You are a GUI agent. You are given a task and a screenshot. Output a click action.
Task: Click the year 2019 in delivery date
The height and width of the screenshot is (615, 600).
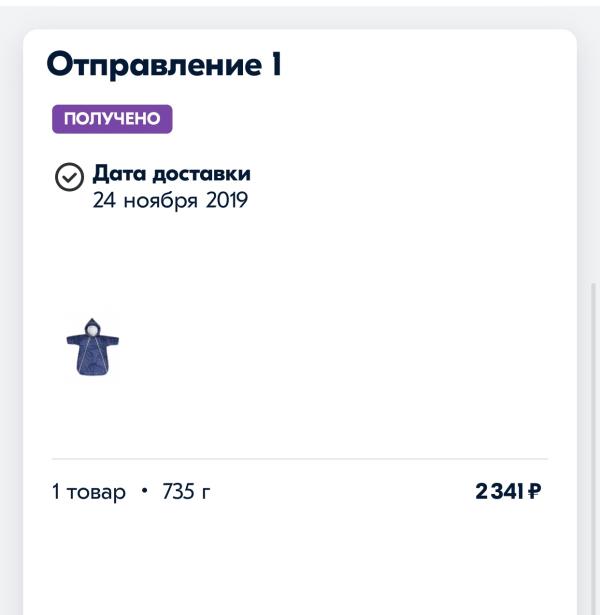tap(227, 200)
